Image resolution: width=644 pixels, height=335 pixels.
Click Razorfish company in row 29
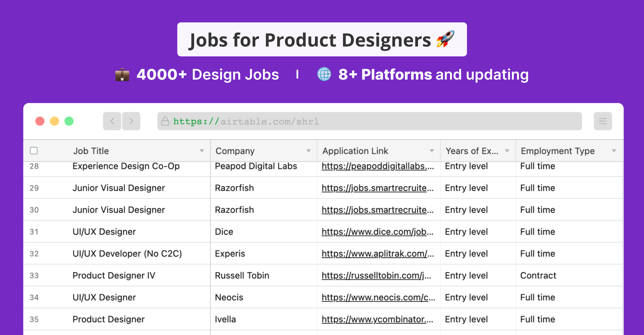tap(234, 188)
